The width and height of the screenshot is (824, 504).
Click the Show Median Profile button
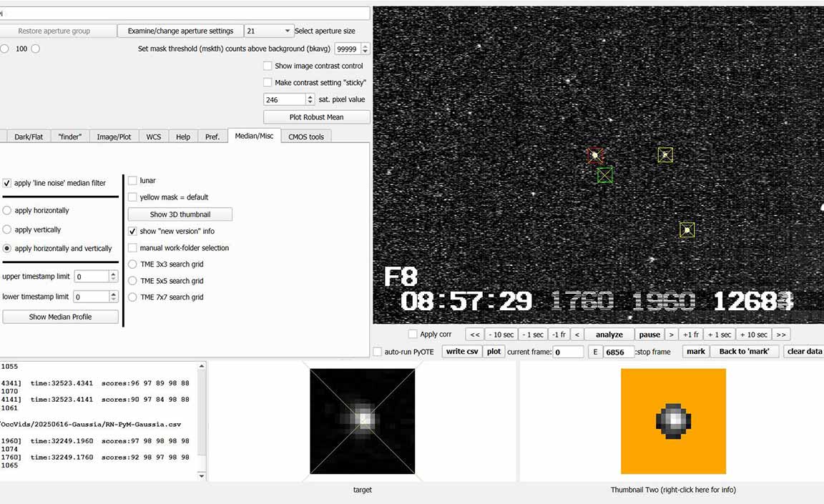(x=60, y=317)
